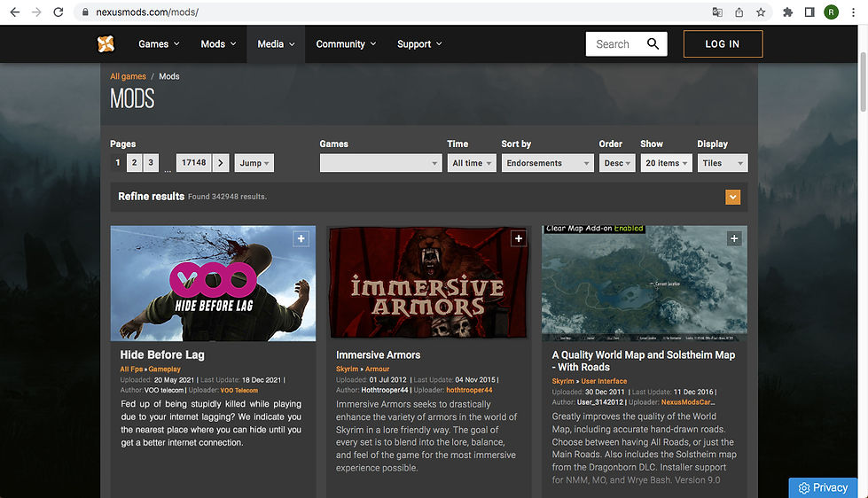Go to page 3

click(151, 163)
